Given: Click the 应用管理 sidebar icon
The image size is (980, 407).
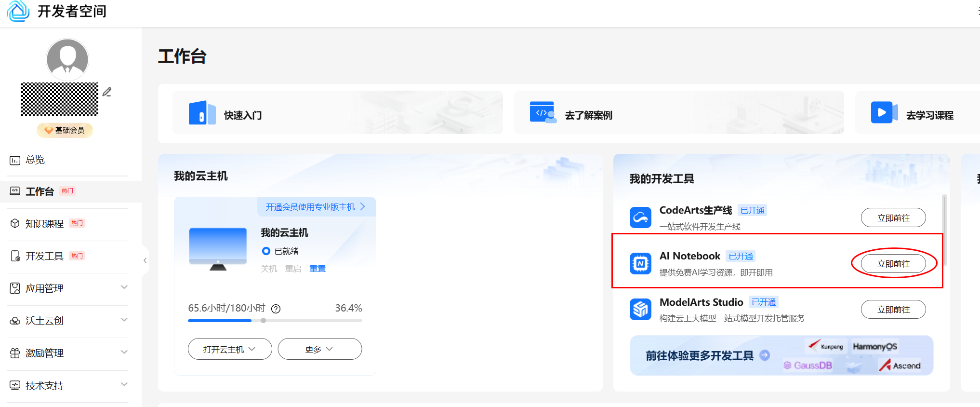Looking at the screenshot, I should point(15,288).
